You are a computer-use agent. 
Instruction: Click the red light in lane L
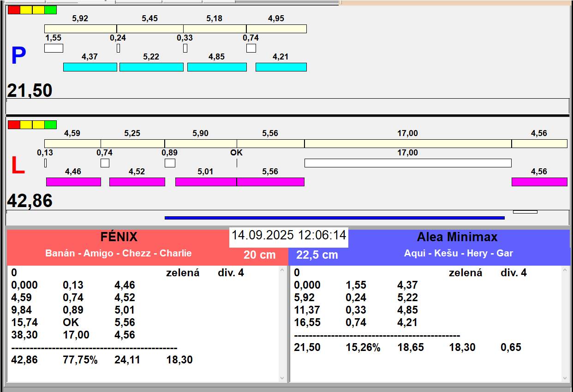click(14, 125)
